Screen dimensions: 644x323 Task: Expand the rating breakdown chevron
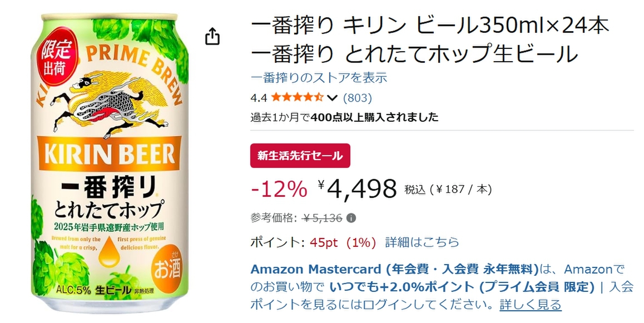pyautogui.click(x=333, y=98)
